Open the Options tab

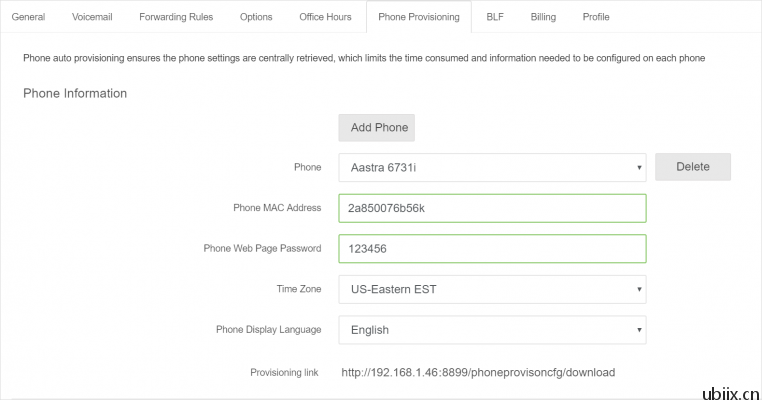click(x=256, y=17)
